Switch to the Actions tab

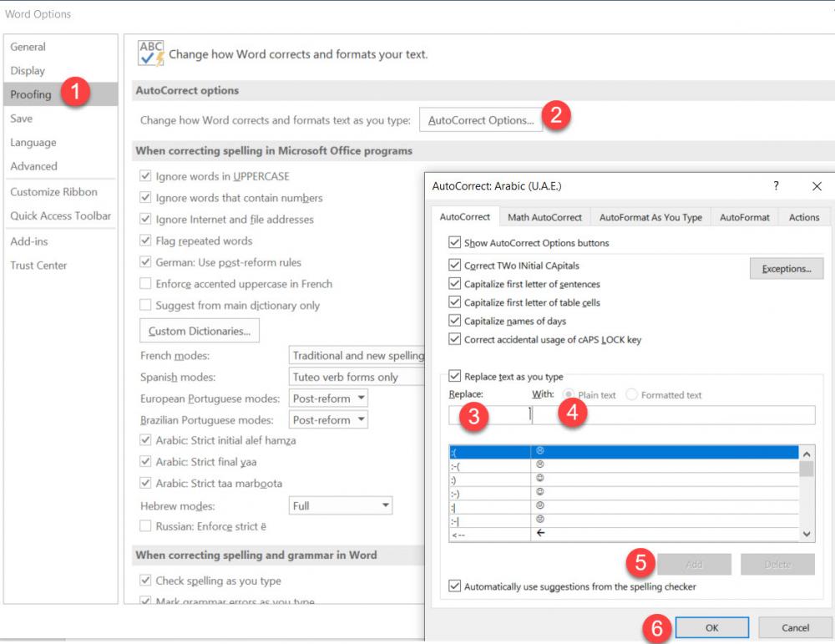[x=804, y=217]
